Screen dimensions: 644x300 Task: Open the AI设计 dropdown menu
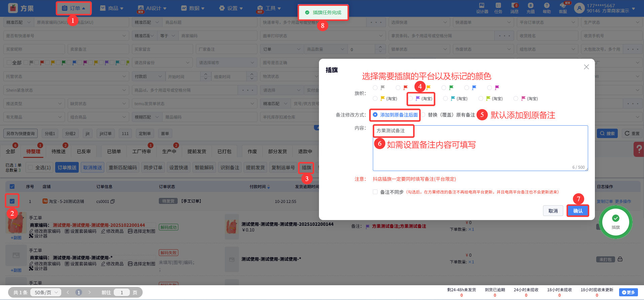[152, 8]
